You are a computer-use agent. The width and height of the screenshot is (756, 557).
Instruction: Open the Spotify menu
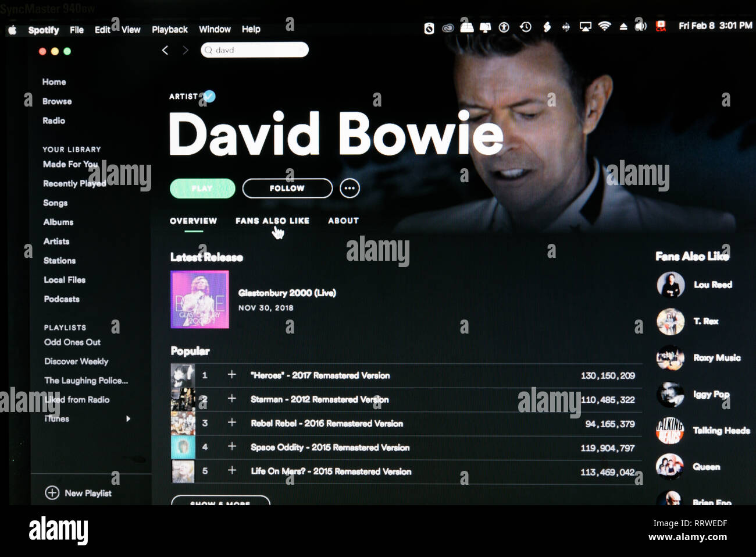44,30
